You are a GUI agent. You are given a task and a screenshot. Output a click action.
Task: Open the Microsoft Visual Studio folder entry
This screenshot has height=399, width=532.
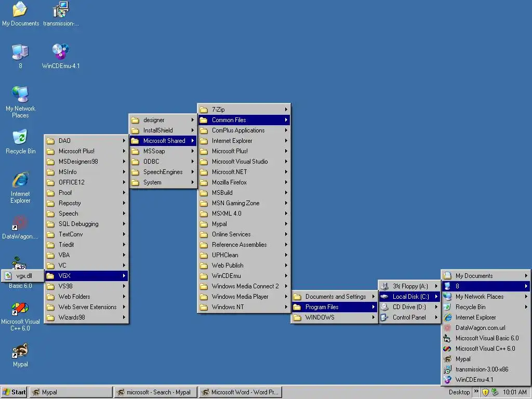pos(244,162)
